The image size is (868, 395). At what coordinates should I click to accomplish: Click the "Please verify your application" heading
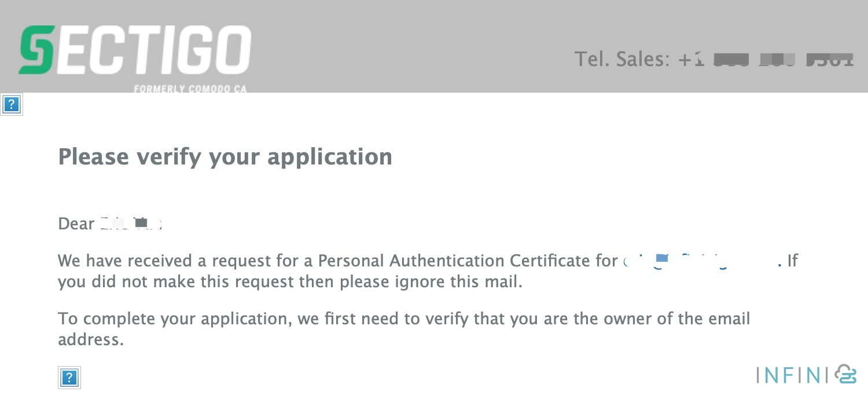click(x=225, y=157)
